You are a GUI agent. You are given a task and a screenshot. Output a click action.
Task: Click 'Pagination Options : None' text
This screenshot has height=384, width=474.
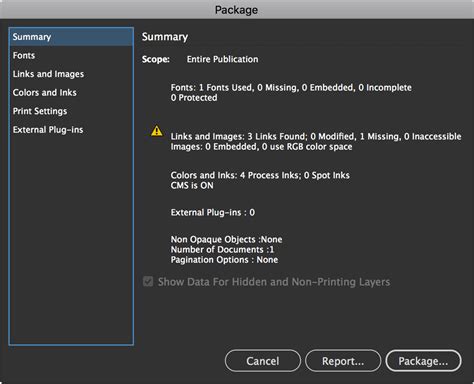click(x=224, y=260)
